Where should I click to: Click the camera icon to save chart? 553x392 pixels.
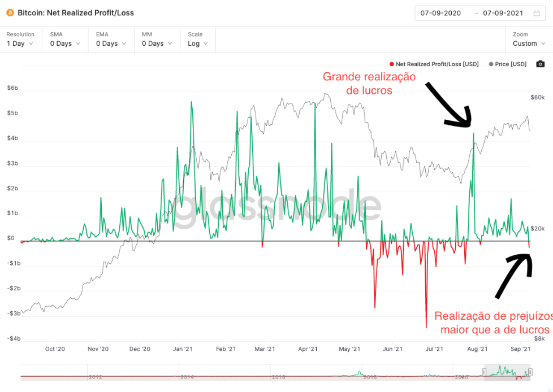coord(540,64)
